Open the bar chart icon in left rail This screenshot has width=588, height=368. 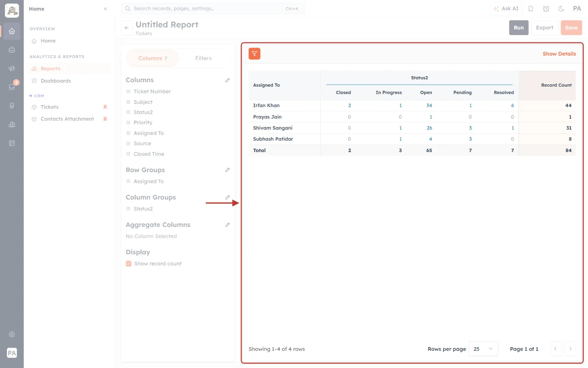tap(12, 124)
